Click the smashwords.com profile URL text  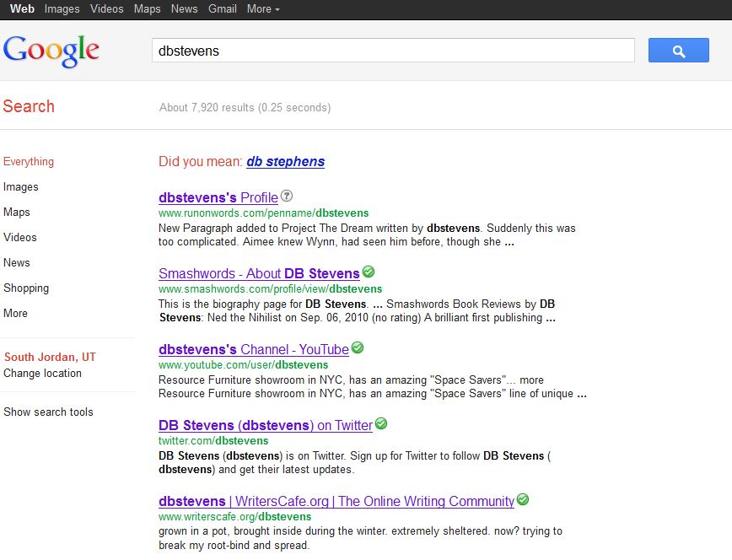pyautogui.click(x=271, y=289)
